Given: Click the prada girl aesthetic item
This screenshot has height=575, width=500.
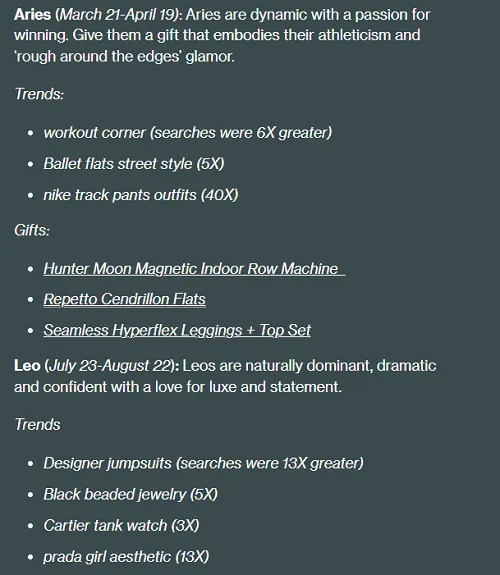Looking at the screenshot, I should (x=126, y=557).
